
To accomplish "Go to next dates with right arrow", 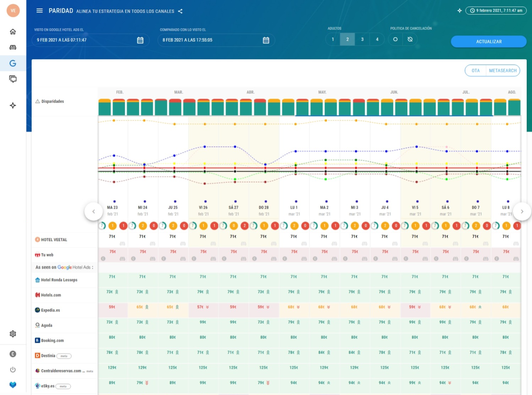I will [522, 211].
